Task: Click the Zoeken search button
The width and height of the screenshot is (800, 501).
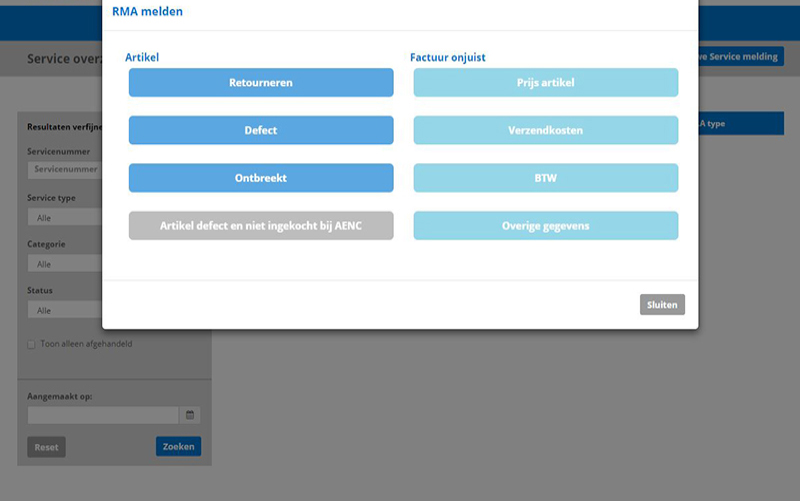Action: tap(179, 446)
